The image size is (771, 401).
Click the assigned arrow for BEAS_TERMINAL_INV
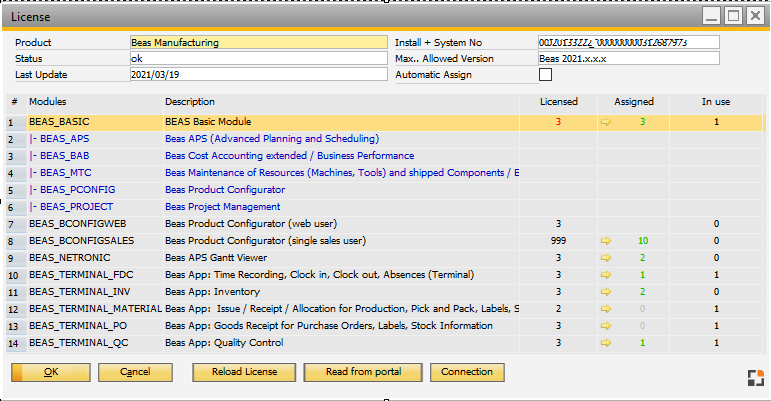click(x=605, y=292)
